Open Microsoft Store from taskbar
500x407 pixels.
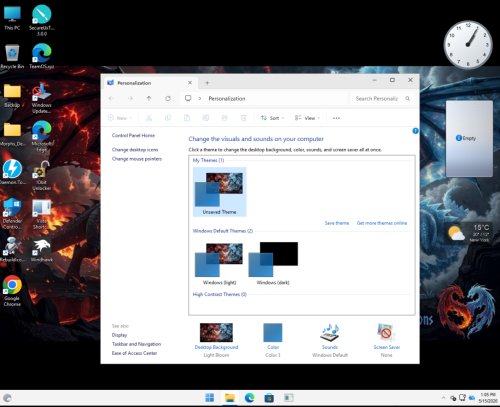(x=269, y=398)
